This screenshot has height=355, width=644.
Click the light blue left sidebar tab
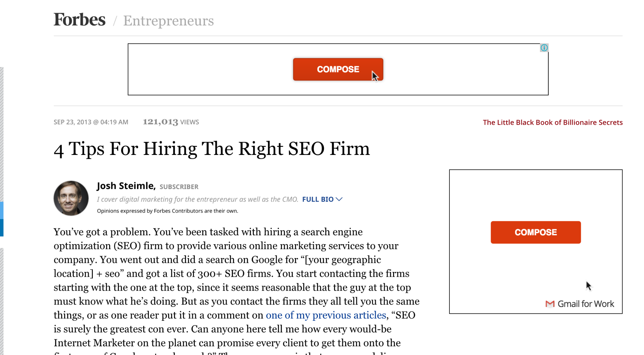[2, 210]
